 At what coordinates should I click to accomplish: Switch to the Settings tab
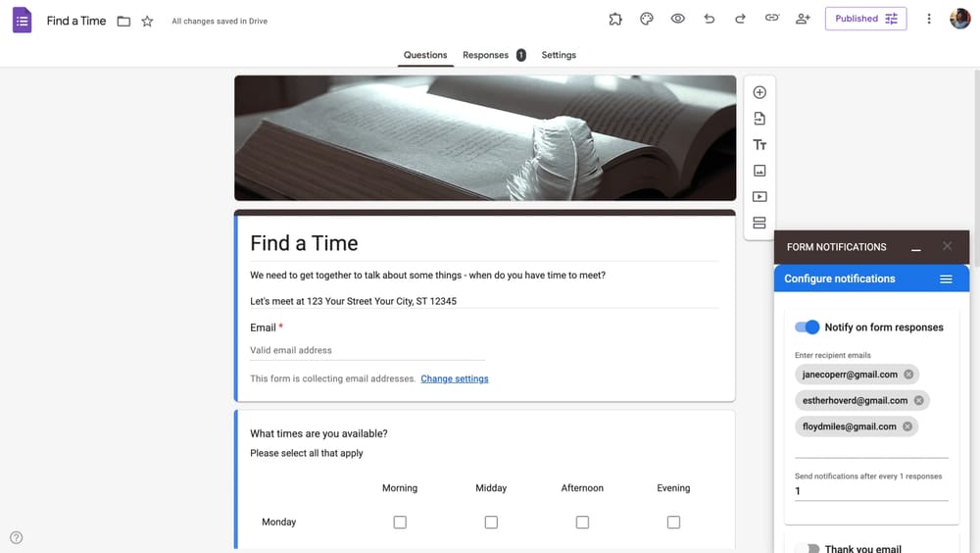point(559,55)
